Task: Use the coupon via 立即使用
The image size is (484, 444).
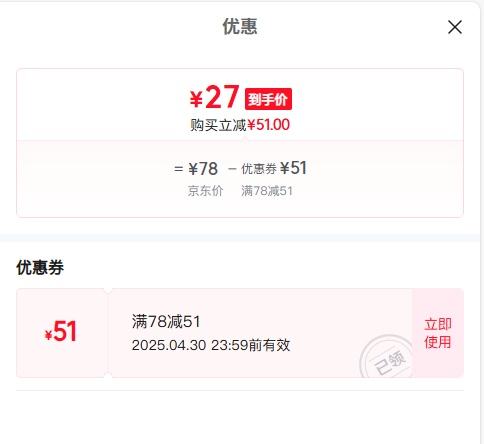Action: pos(438,333)
